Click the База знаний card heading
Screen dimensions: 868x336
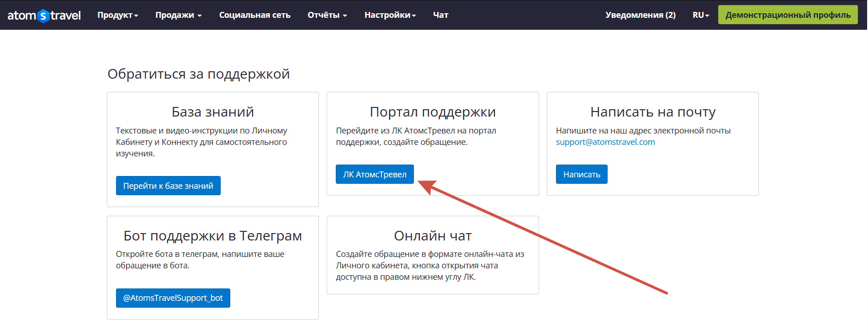pyautogui.click(x=213, y=112)
